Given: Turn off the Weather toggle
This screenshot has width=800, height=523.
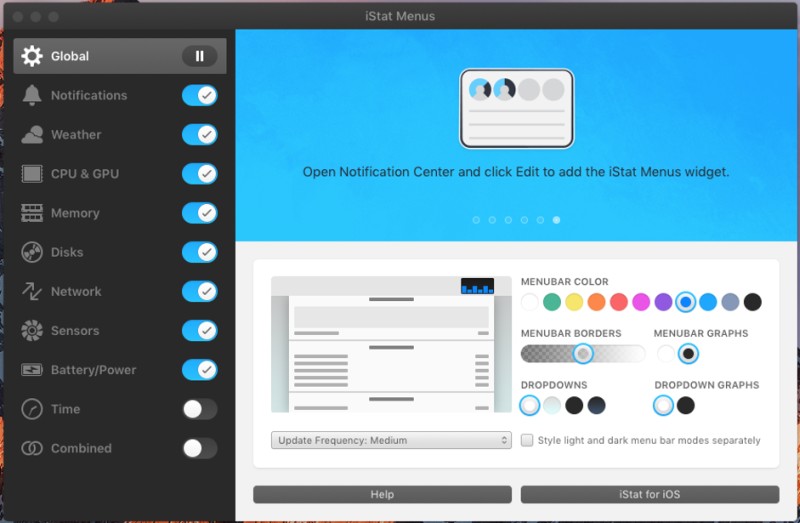Looking at the screenshot, I should point(199,135).
